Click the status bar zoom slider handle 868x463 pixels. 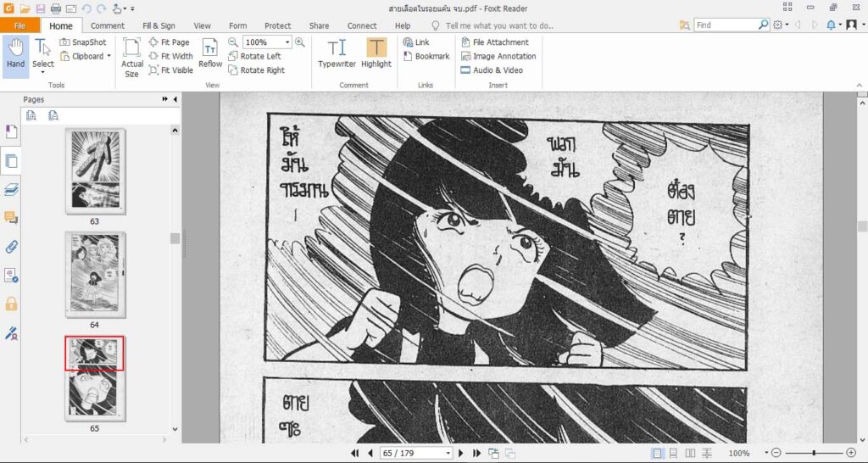813,453
